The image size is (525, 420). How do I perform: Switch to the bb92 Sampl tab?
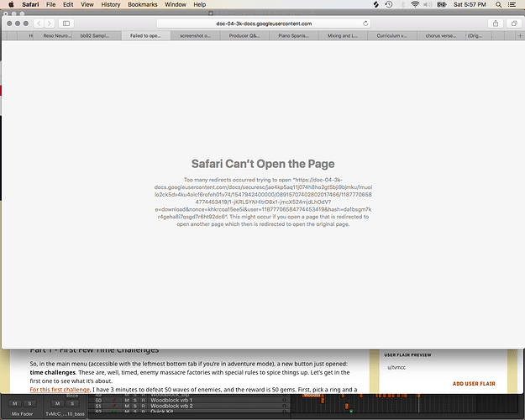(x=97, y=35)
